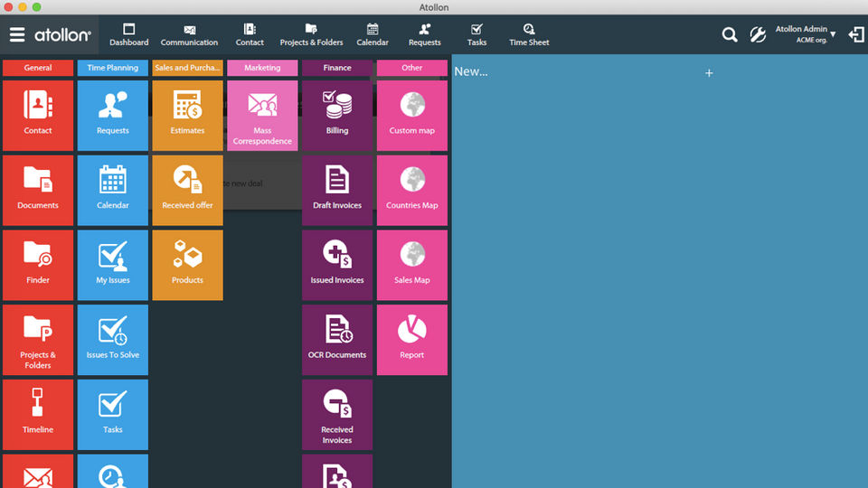The height and width of the screenshot is (488, 868).
Task: Open the purple tile below Received Invoices
Action: [x=337, y=472]
